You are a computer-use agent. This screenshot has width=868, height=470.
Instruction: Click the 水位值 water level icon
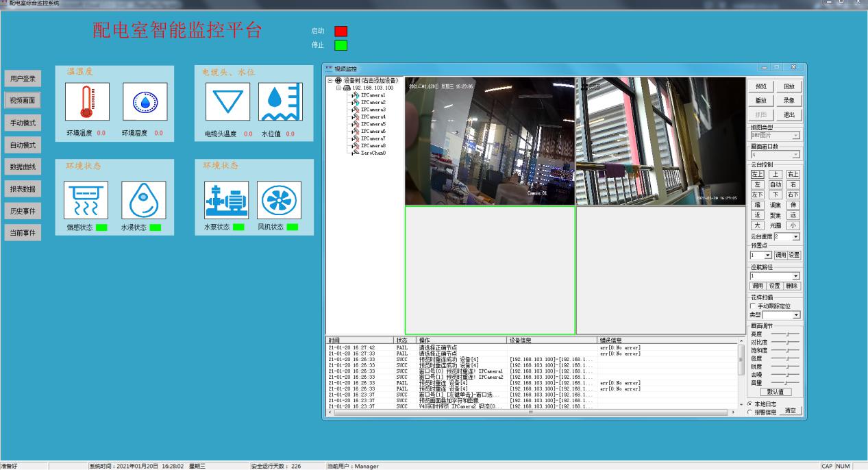click(280, 101)
